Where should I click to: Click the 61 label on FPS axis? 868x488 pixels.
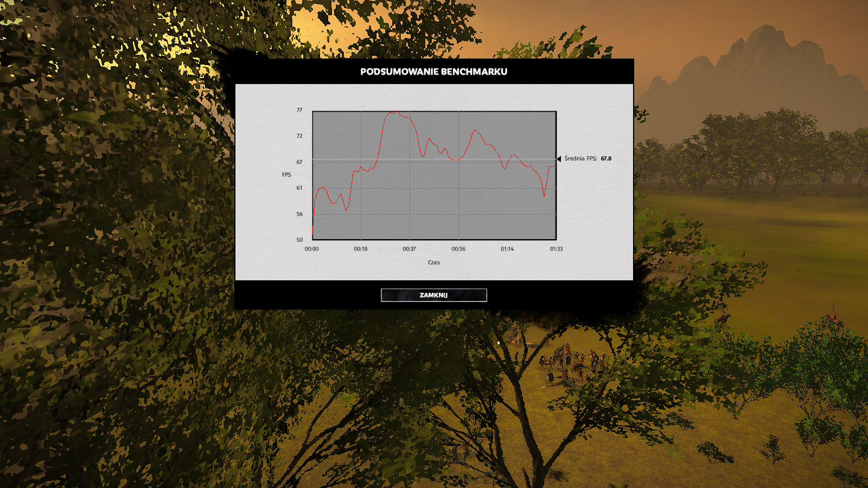(299, 188)
